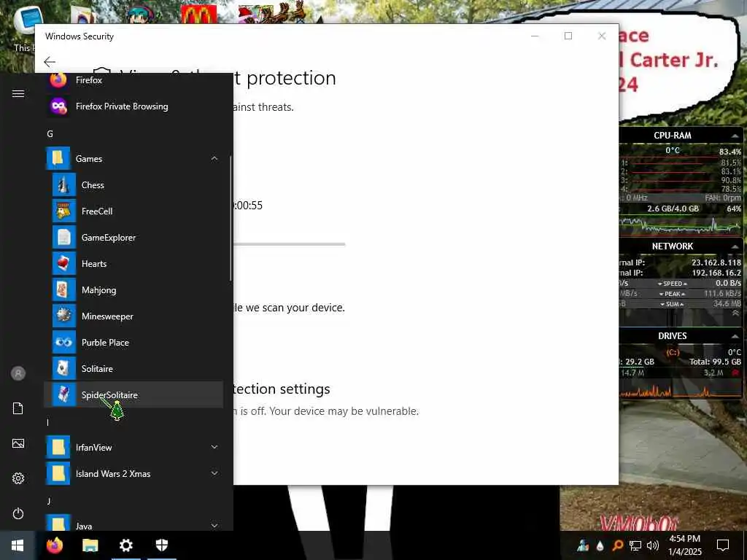Open File Explorer from the taskbar
747x560 pixels.
[90, 545]
